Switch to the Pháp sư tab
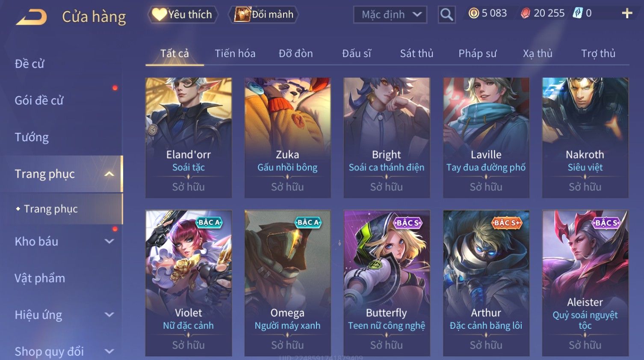Viewport: 644px width, 360px height. pyautogui.click(x=478, y=54)
